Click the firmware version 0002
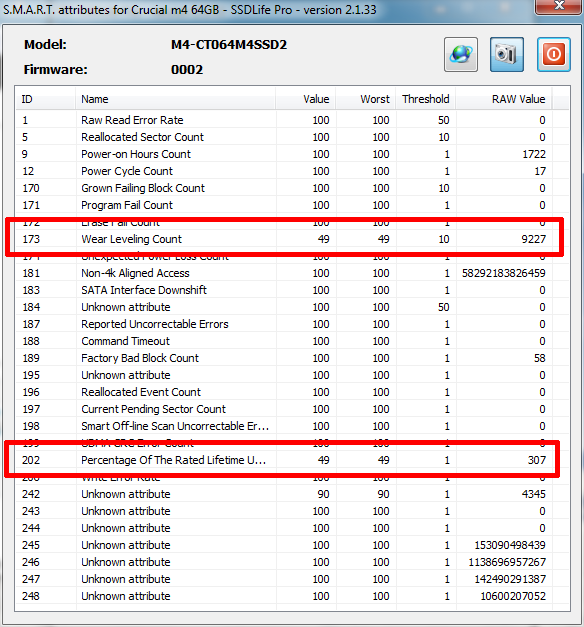584x627 pixels. (187, 70)
